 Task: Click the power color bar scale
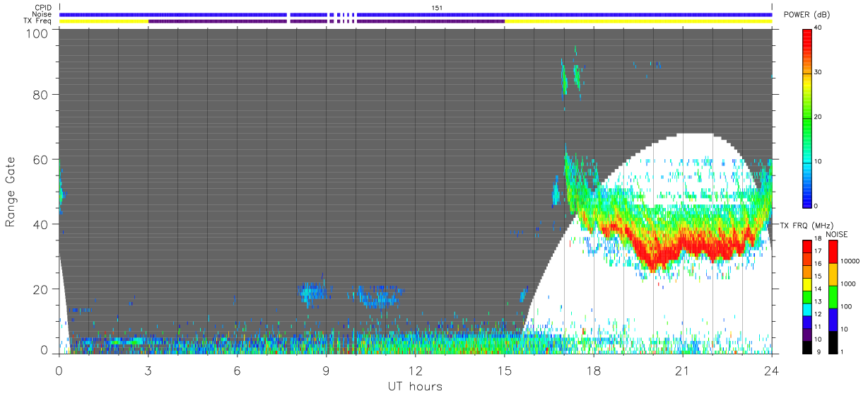click(x=807, y=117)
